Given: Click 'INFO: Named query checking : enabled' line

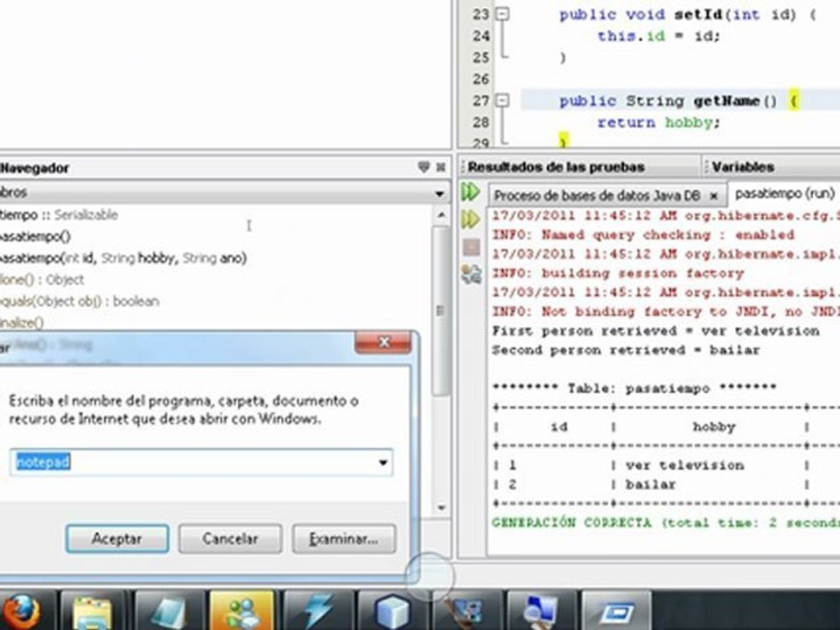Looking at the screenshot, I should pos(643,235).
